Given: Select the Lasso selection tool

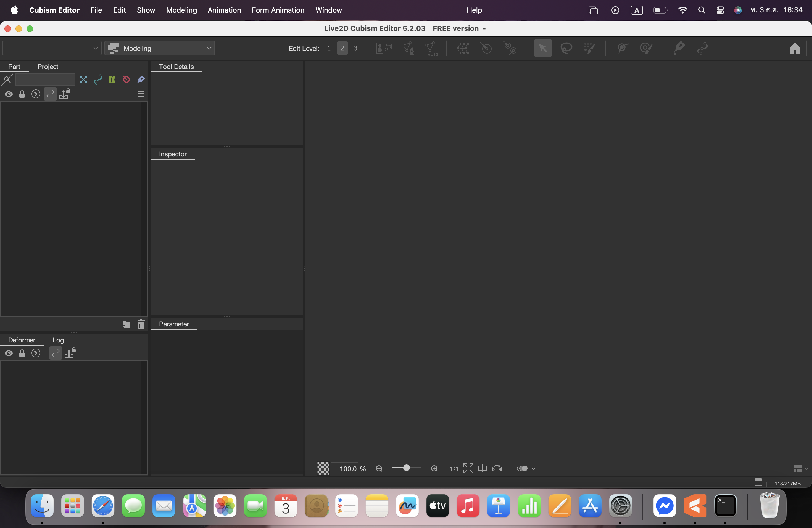Looking at the screenshot, I should [x=566, y=48].
